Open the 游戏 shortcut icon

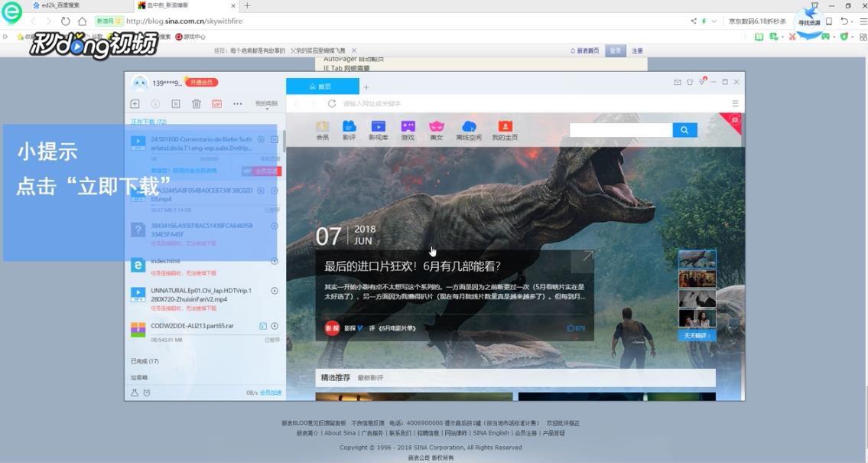click(408, 131)
